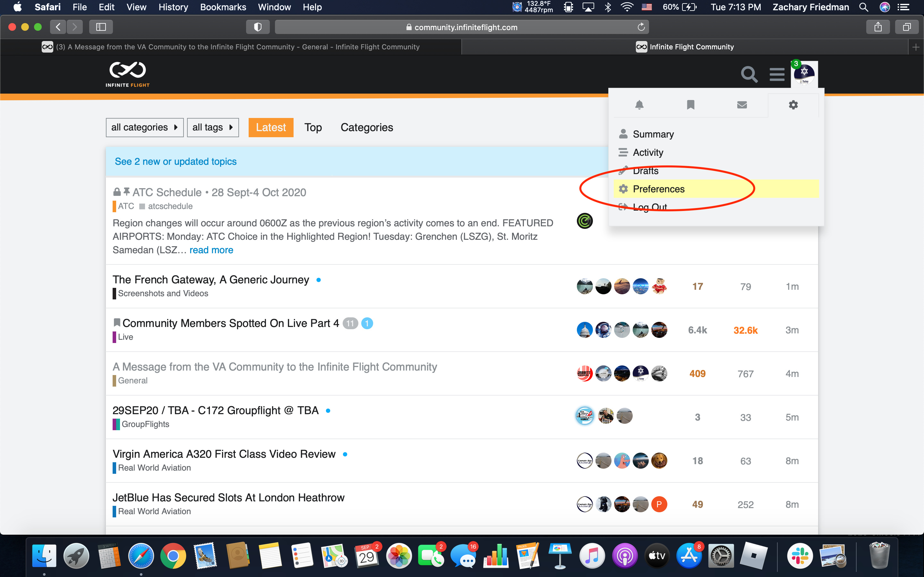The height and width of the screenshot is (577, 924).
Task: Open The French Gateway topic
Action: pos(211,280)
